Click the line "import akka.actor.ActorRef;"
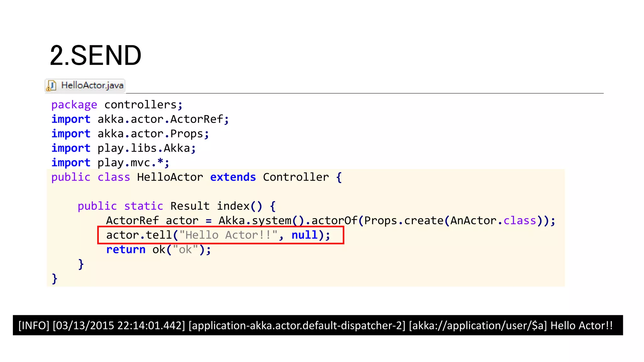Viewport: 644px width, 362px height. [x=140, y=119]
